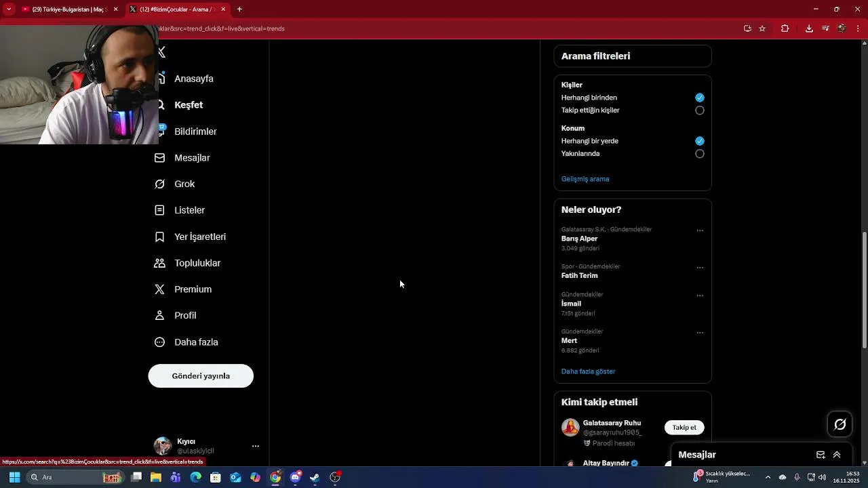Open more options for Barış Alper trend
The height and width of the screenshot is (488, 868).
coord(700,230)
